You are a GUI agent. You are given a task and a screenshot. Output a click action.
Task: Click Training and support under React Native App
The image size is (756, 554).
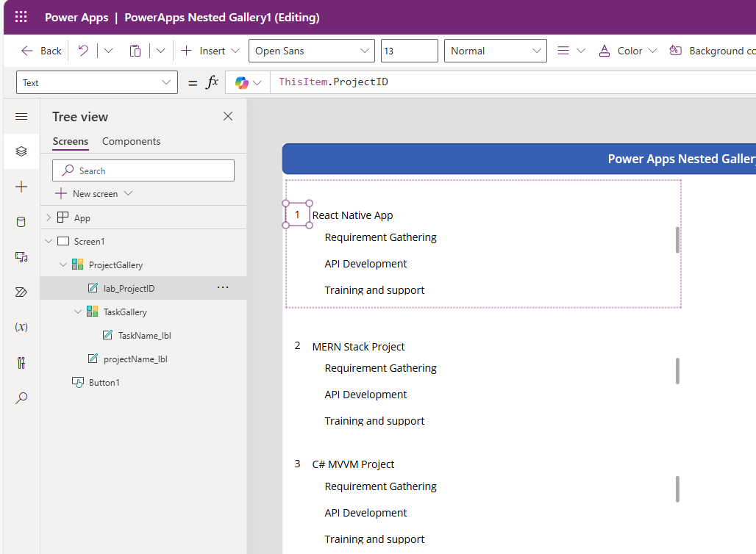[x=374, y=290]
